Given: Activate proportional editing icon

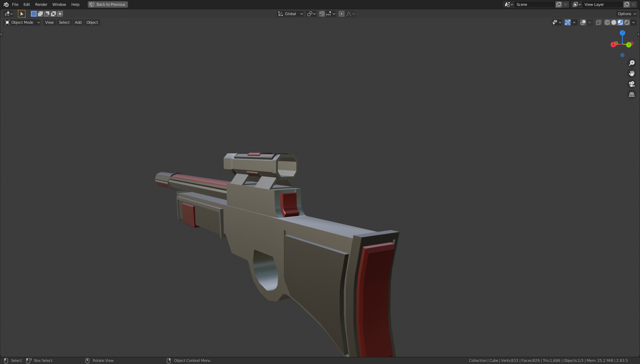Looking at the screenshot, I should (341, 13).
